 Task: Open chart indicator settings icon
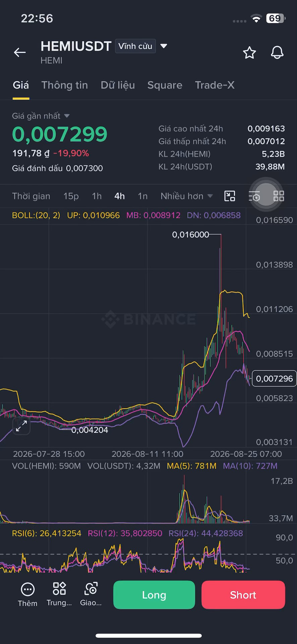(254, 196)
